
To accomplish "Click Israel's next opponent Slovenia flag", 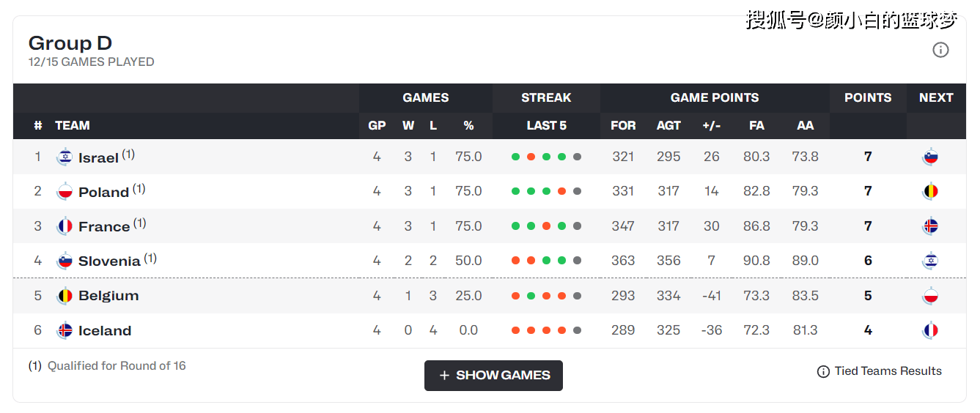I will pyautogui.click(x=930, y=157).
